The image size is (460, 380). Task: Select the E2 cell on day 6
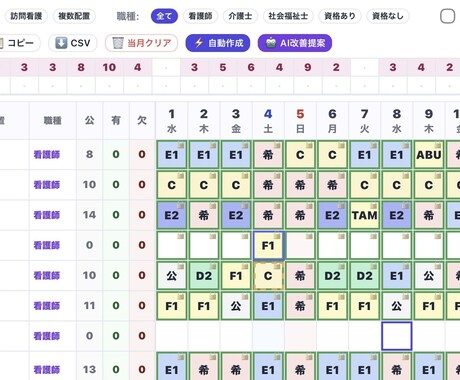(332, 215)
